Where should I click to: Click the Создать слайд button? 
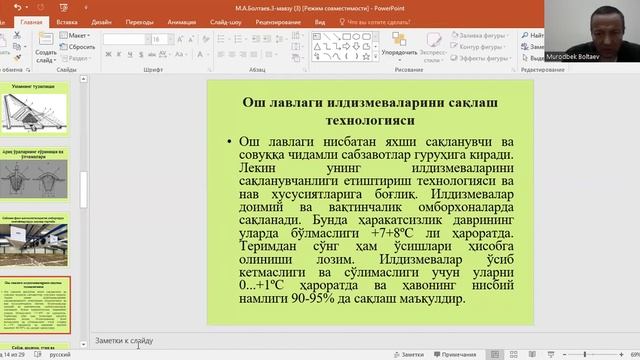pyautogui.click(x=45, y=48)
